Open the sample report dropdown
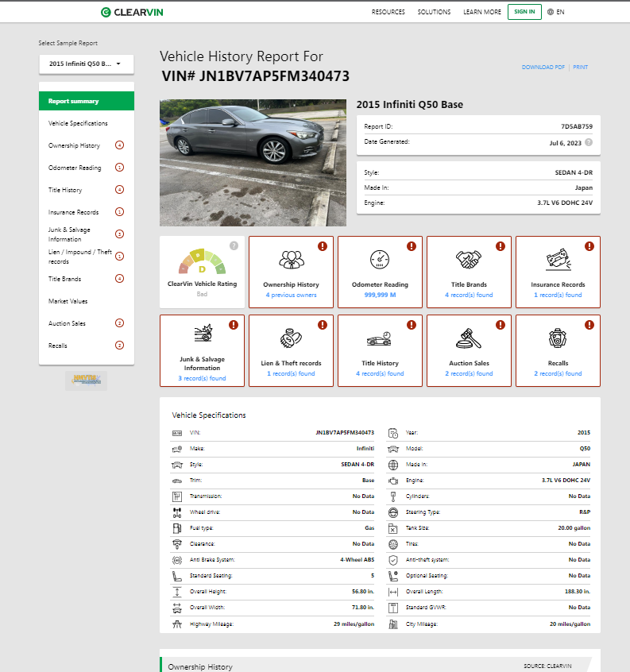 click(x=87, y=64)
